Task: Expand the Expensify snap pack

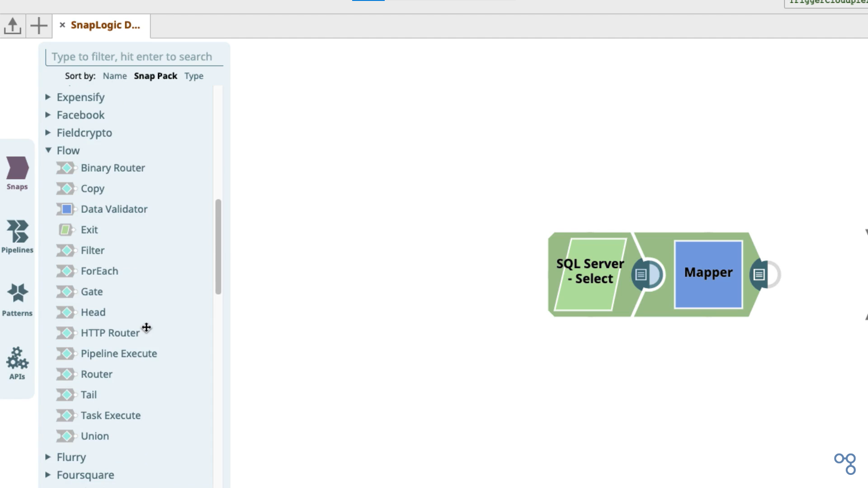Action: (48, 97)
